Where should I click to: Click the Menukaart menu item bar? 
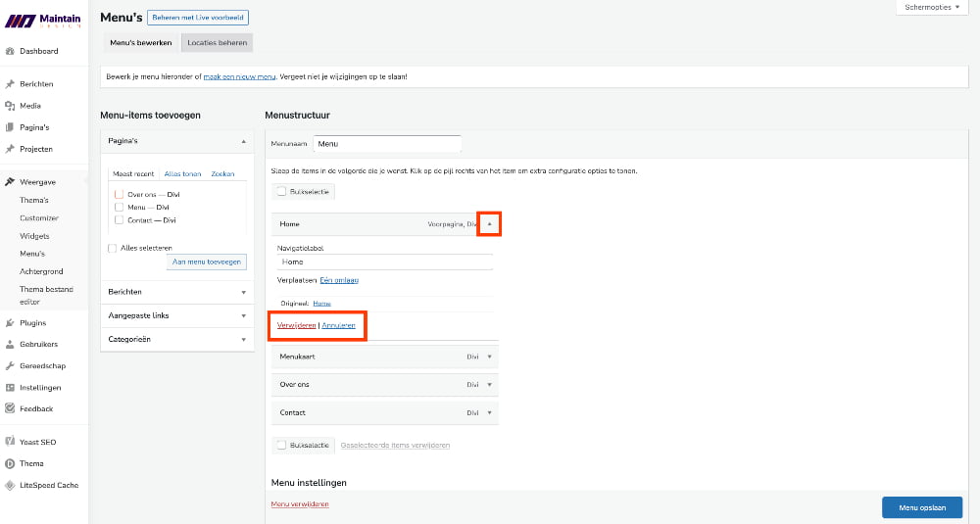385,357
